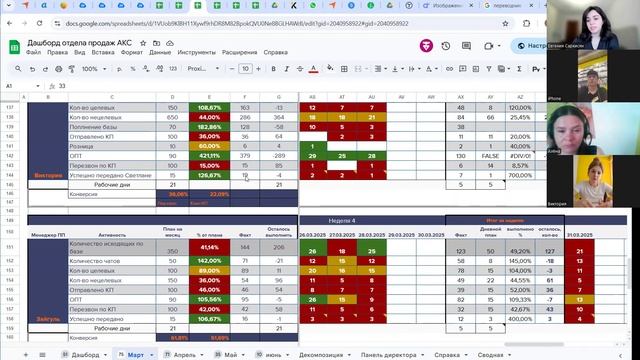Viewport: 640px width, 360px height.
Task: Format cell as percent
Action: (133, 69)
